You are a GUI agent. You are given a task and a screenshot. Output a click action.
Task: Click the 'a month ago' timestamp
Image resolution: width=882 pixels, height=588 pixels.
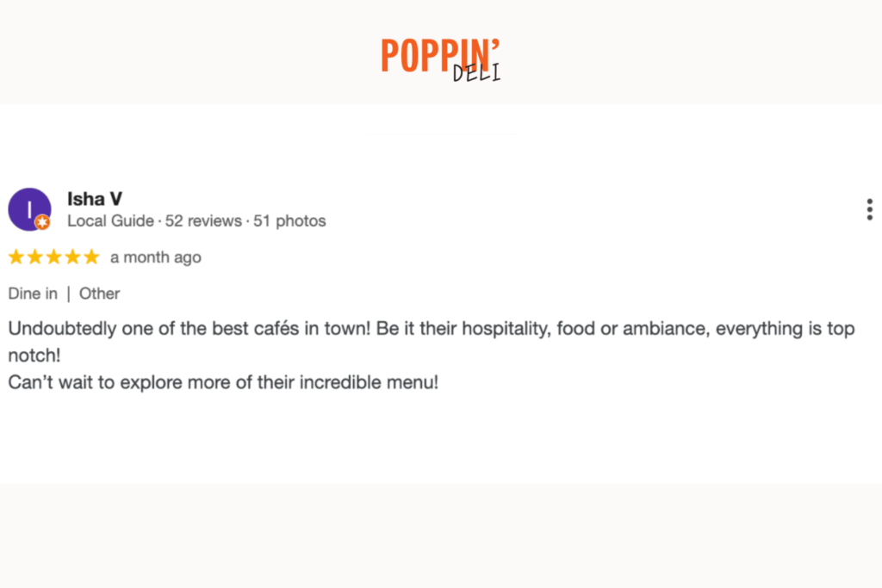(156, 257)
